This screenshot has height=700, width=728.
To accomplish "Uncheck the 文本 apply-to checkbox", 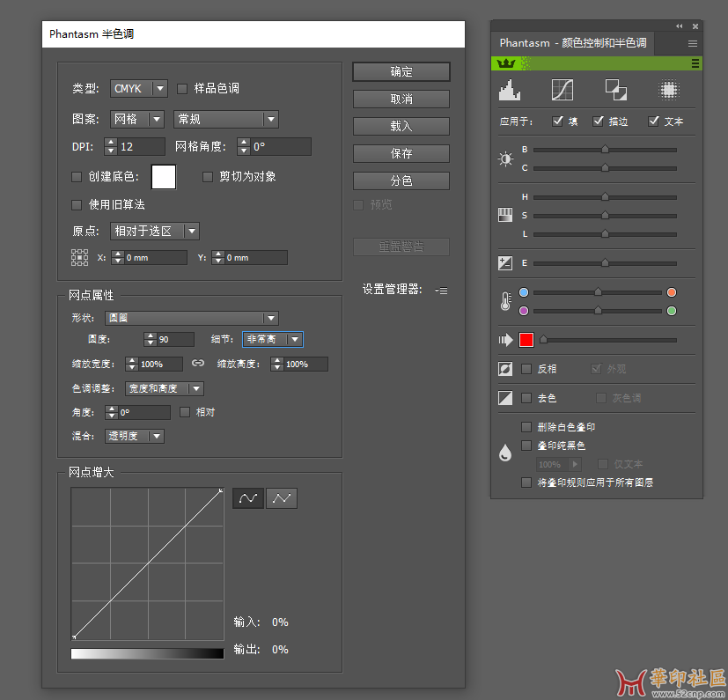I will coord(654,122).
